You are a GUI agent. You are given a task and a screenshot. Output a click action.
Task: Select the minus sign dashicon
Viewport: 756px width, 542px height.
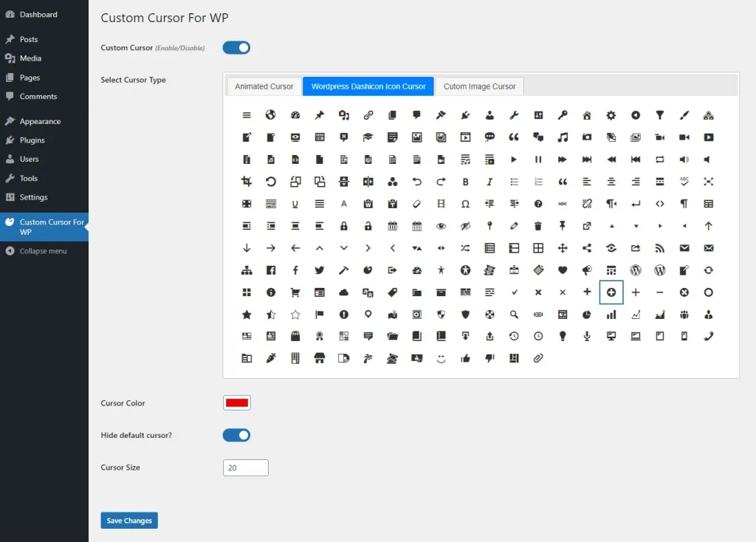[x=659, y=292]
